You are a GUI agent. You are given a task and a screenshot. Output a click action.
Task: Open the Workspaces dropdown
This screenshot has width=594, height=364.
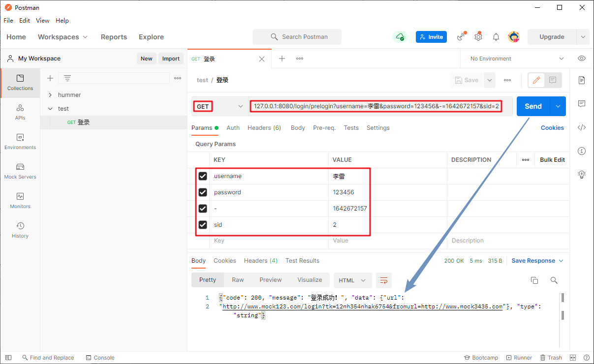(63, 37)
